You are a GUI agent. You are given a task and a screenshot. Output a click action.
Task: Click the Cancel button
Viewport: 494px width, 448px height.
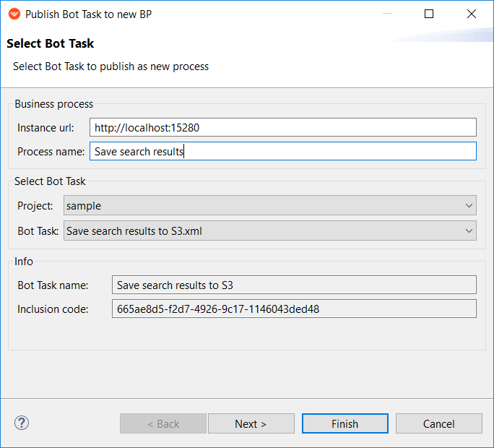coord(439,423)
